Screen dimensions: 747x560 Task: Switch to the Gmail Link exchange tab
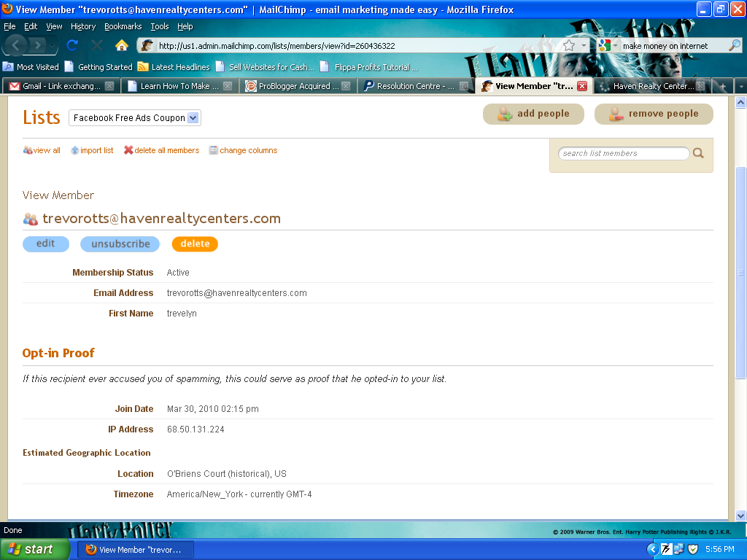click(x=61, y=86)
